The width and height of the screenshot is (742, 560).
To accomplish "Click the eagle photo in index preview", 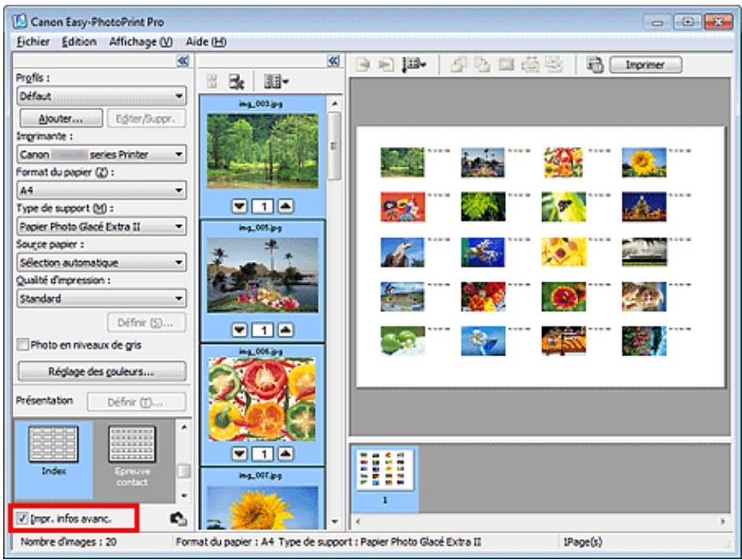I will [402, 252].
